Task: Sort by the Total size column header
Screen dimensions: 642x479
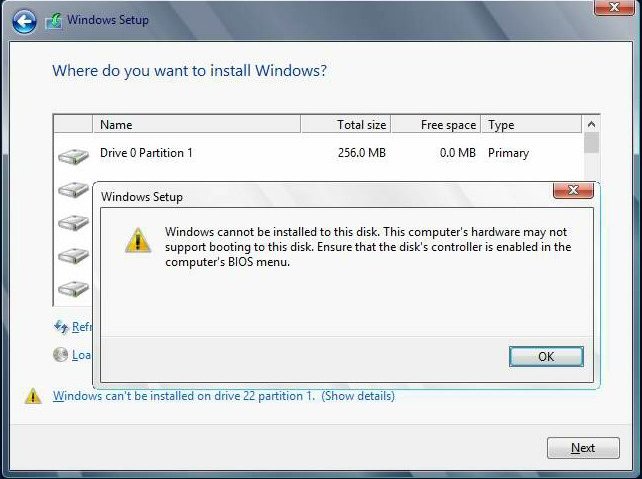Action: 346,124
